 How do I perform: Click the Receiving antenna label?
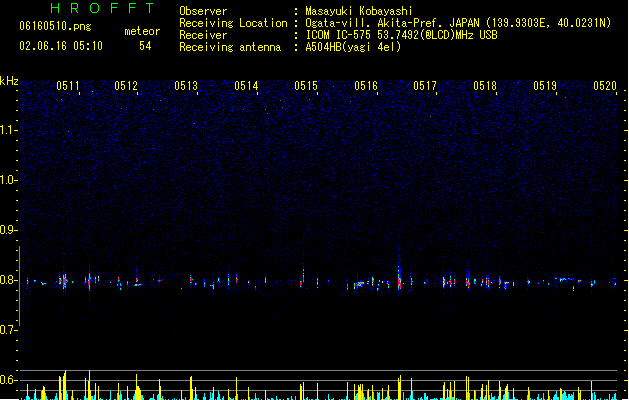click(x=230, y=47)
